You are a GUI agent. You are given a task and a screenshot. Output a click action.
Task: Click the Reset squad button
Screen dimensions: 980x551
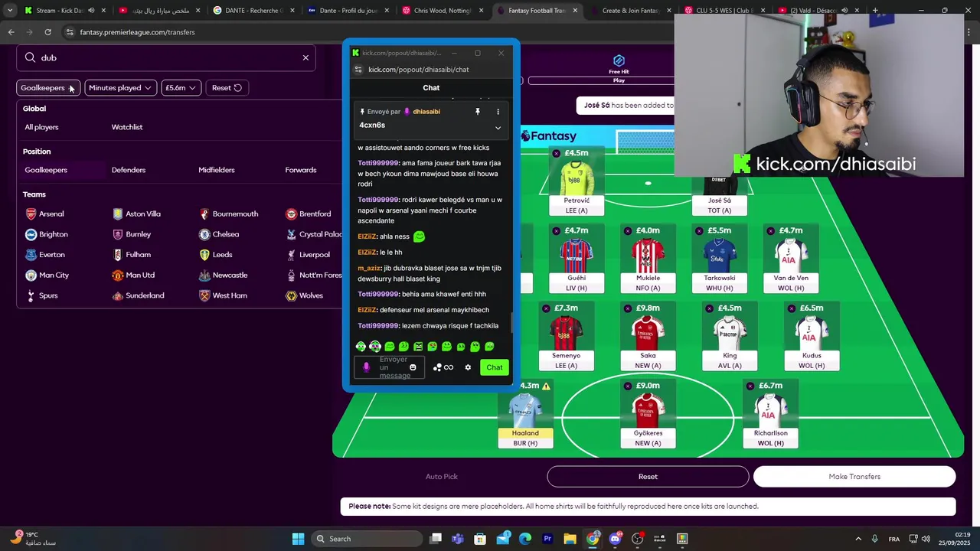pos(648,477)
